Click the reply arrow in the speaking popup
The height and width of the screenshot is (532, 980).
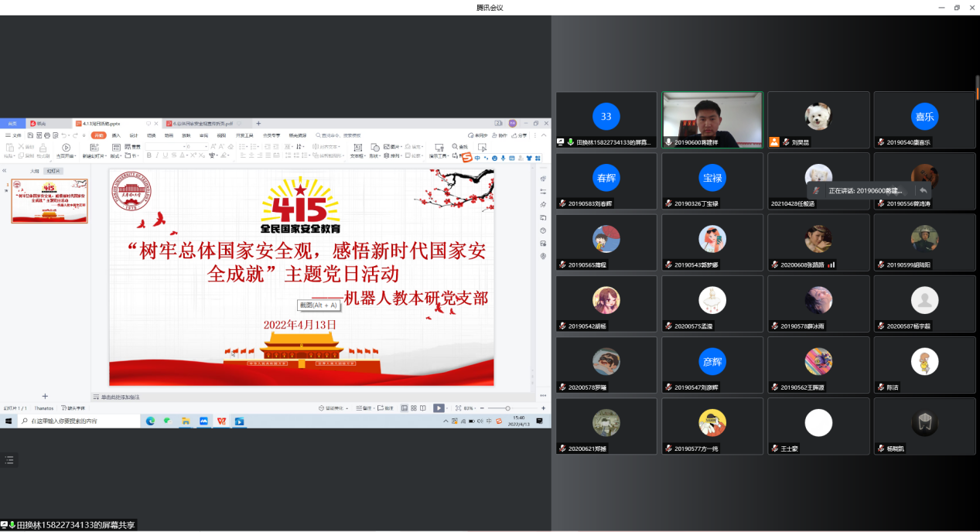click(923, 190)
